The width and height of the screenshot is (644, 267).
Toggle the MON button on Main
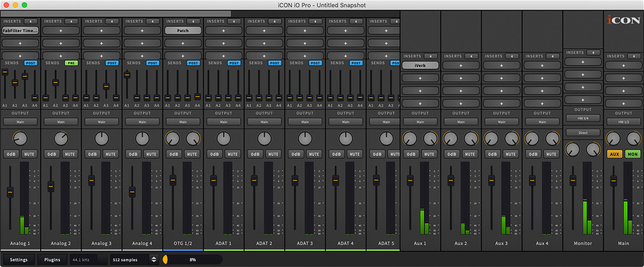click(x=632, y=154)
